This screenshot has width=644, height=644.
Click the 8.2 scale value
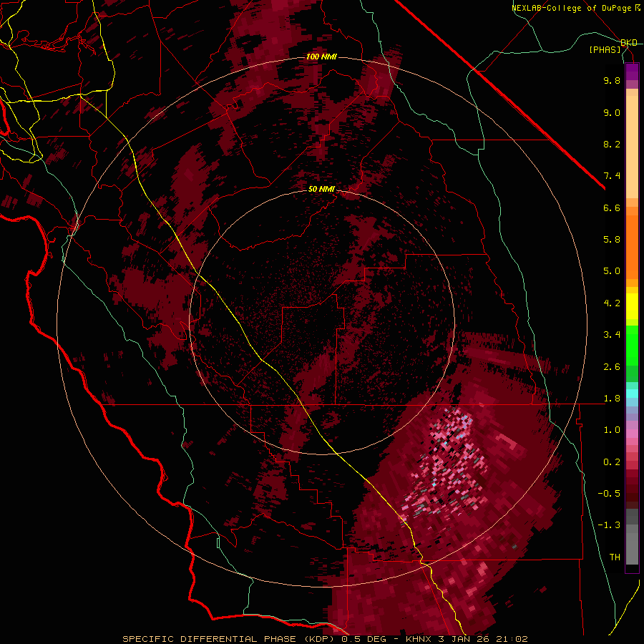click(x=612, y=144)
